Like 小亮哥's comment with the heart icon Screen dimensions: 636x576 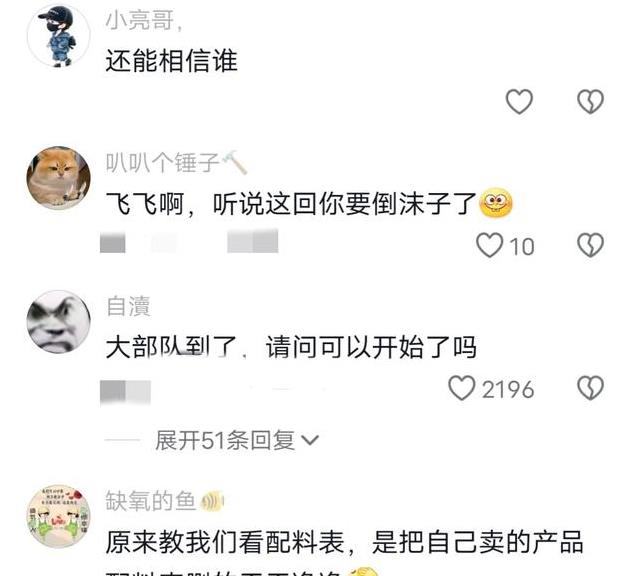click(x=519, y=101)
